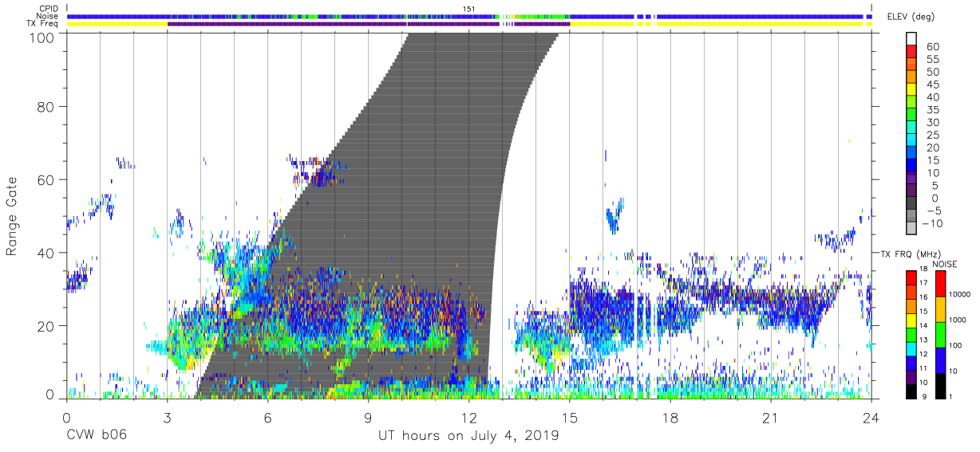Click the UT hours on July 4, 2019 label
Image resolution: width=980 pixels, height=452 pixels.
click(468, 436)
